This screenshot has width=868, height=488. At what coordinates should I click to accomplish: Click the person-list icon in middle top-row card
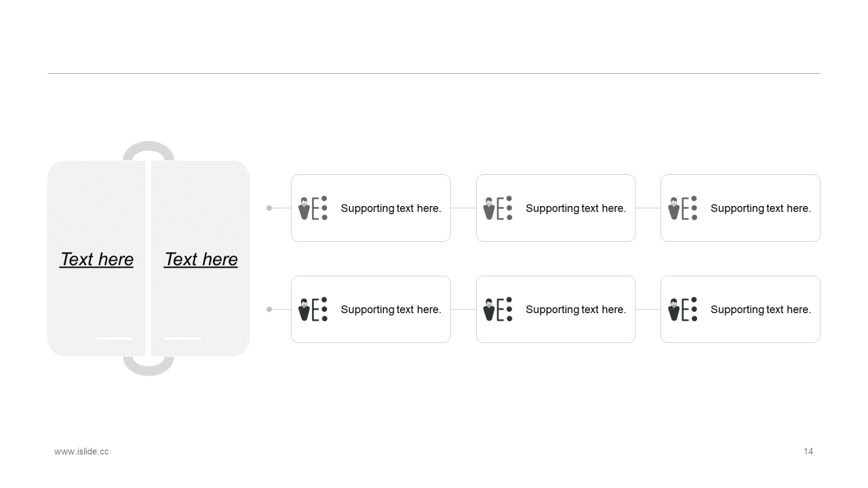(x=498, y=208)
